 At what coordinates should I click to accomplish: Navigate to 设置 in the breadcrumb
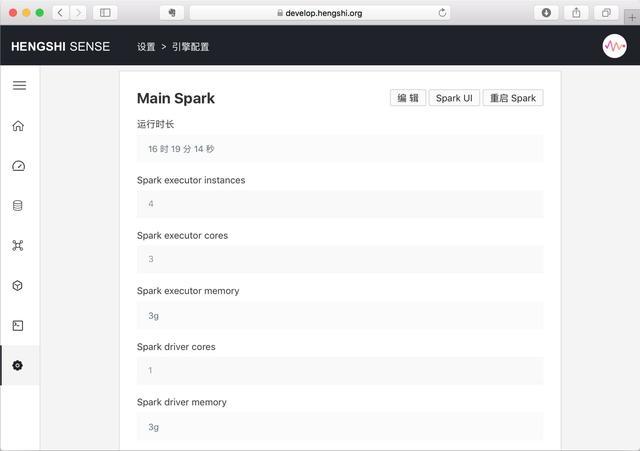(x=146, y=47)
